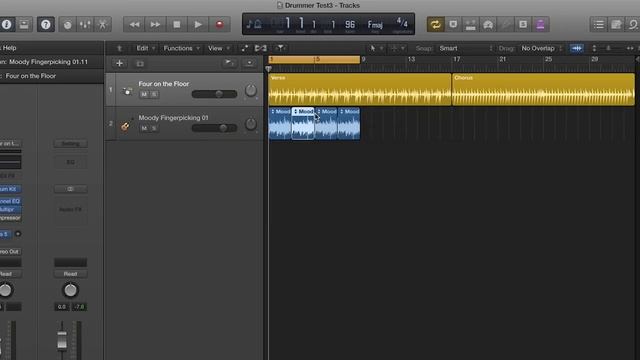Open the left-click pointer tool menu

pos(376,48)
